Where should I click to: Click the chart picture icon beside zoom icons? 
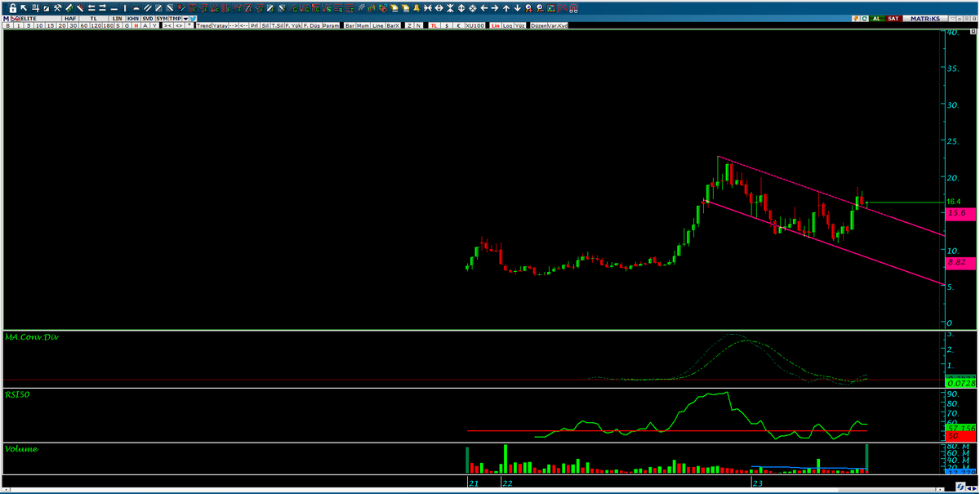pyautogui.click(x=551, y=8)
